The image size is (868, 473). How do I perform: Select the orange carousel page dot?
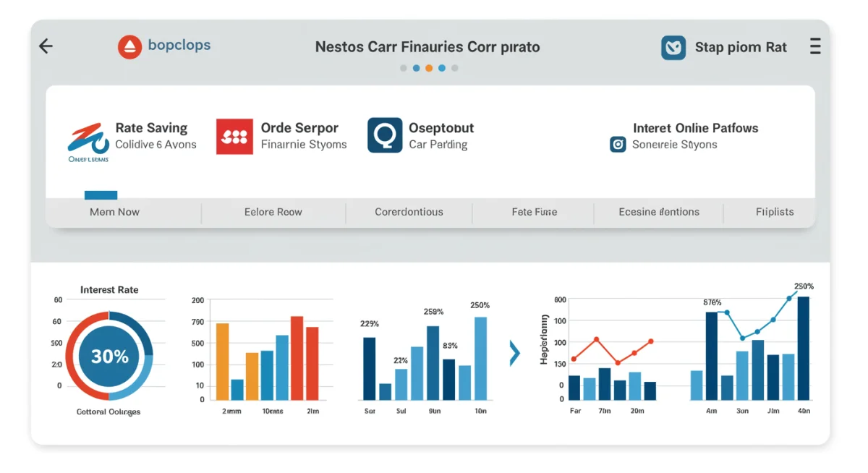pyautogui.click(x=429, y=68)
